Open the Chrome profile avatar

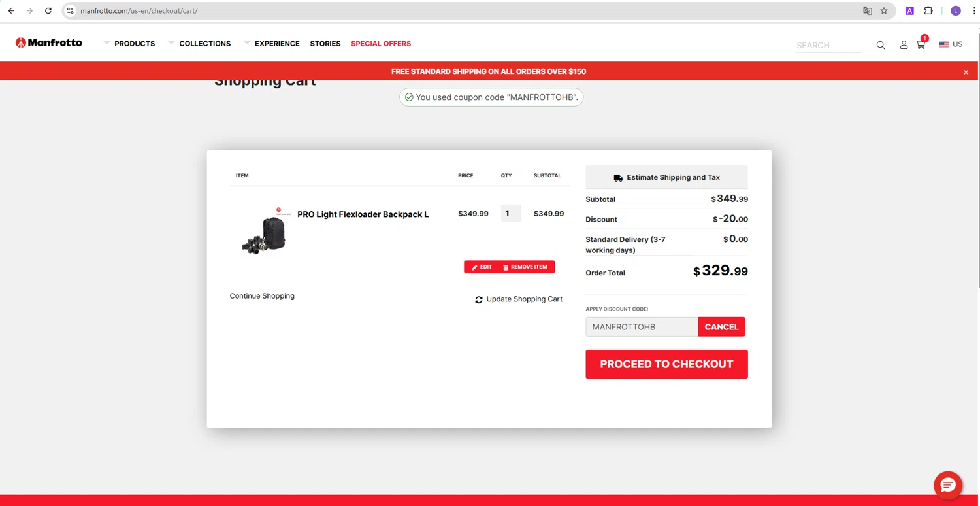coord(956,10)
